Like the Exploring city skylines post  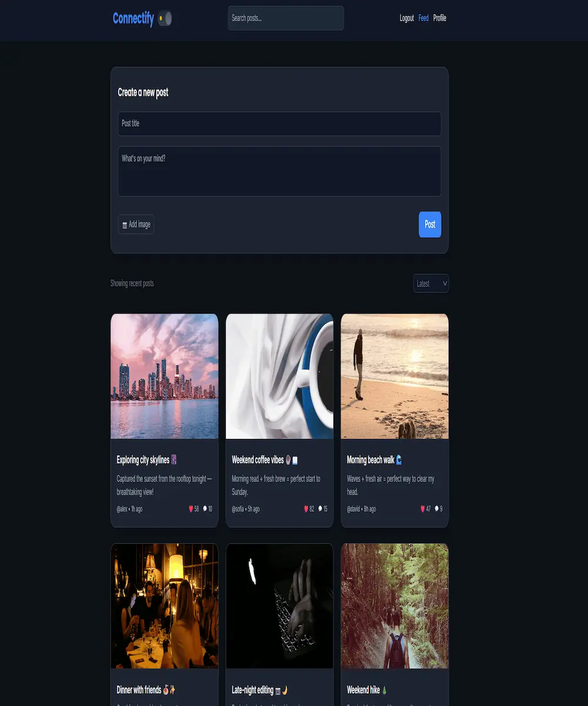191,509
